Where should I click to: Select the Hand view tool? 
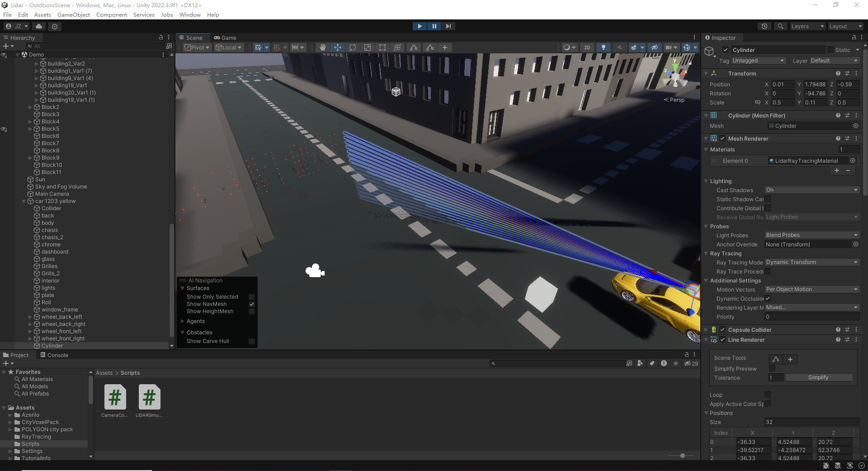[x=323, y=47]
